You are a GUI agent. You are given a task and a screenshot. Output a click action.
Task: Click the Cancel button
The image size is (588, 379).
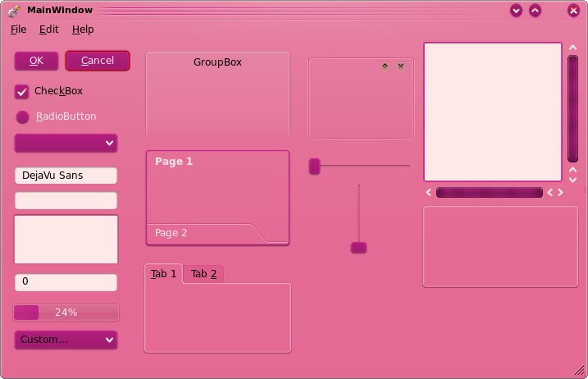tap(98, 61)
